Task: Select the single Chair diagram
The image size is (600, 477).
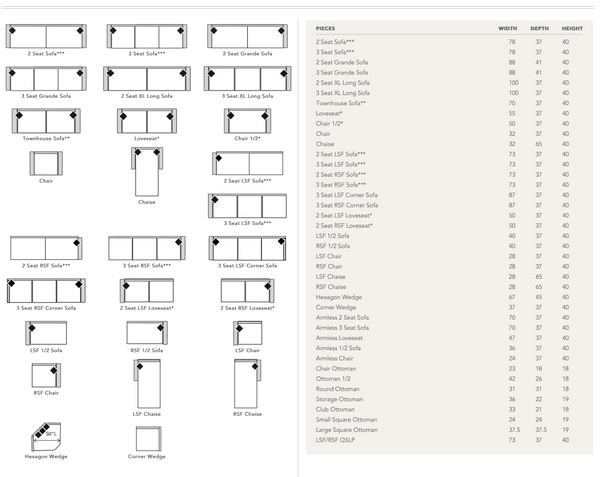Action: pyautogui.click(x=46, y=163)
